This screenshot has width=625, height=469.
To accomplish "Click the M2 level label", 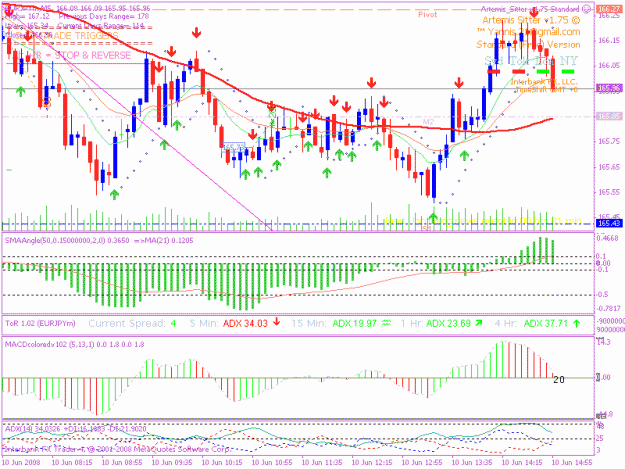I will 428,122.
